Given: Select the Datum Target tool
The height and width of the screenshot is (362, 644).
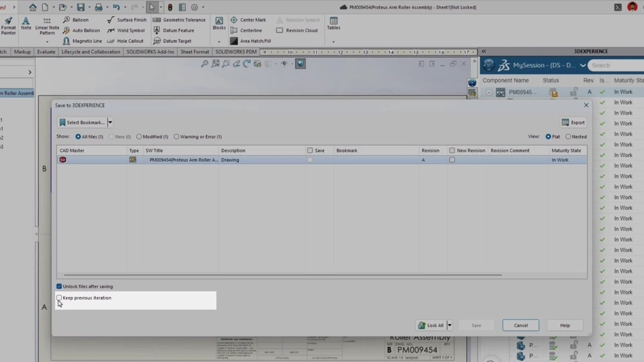Looking at the screenshot, I should pos(172,41).
